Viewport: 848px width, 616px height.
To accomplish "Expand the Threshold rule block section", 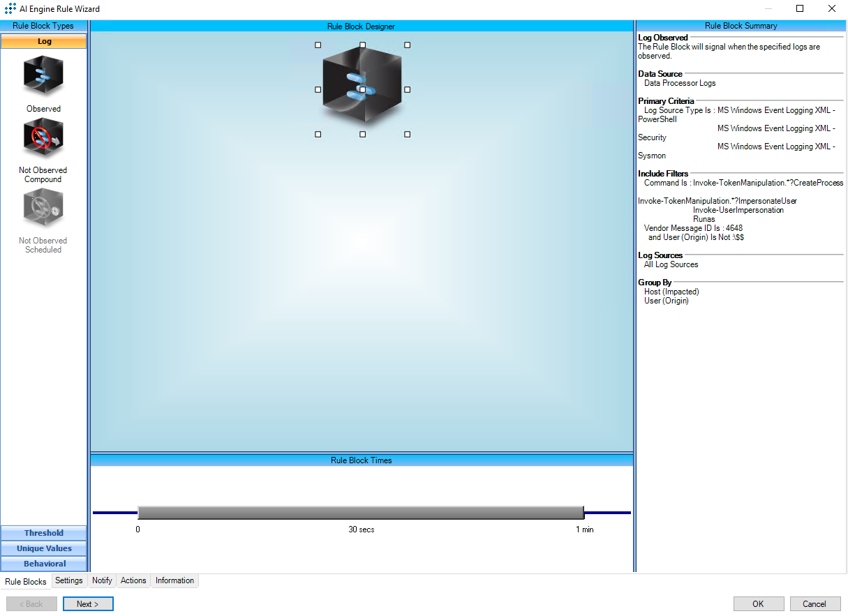I will (44, 533).
